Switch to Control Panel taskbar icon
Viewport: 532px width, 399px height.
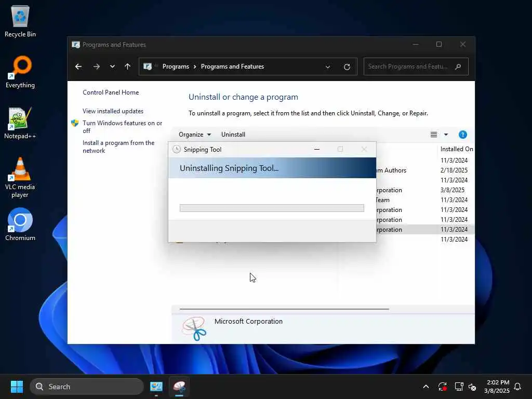(x=156, y=387)
